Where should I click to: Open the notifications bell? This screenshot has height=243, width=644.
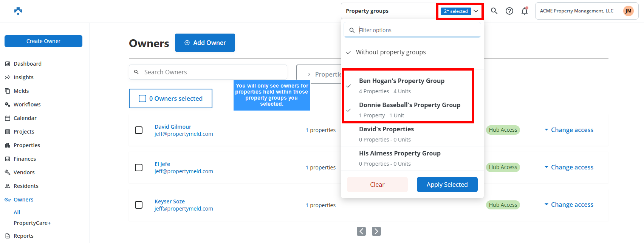(x=525, y=11)
